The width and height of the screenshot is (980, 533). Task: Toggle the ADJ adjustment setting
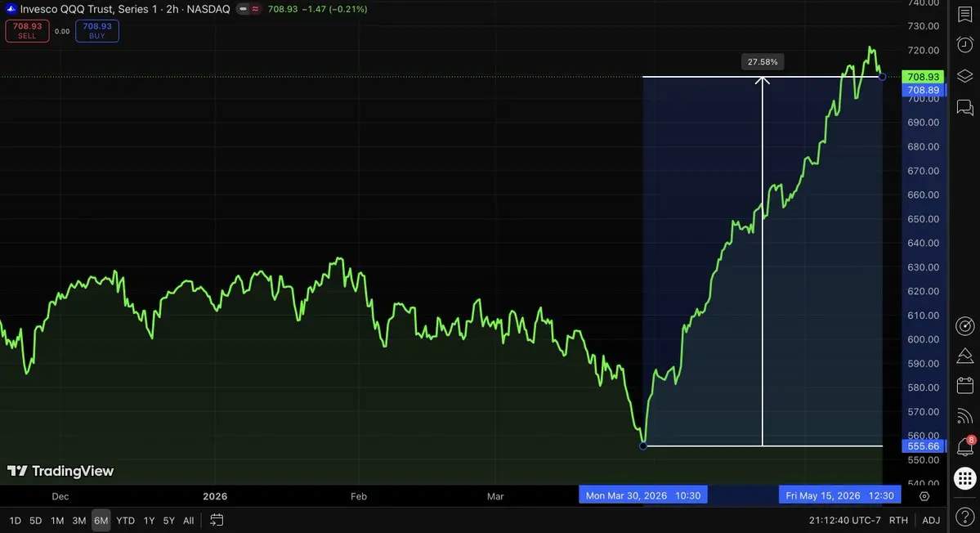(x=931, y=520)
